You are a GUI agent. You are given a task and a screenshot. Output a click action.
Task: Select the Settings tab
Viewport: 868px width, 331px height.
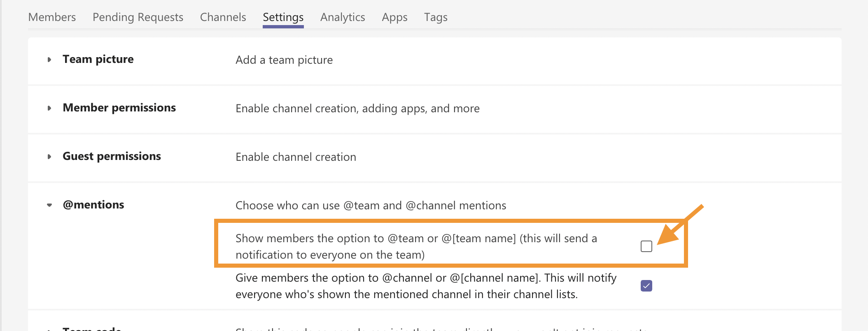coord(283,17)
